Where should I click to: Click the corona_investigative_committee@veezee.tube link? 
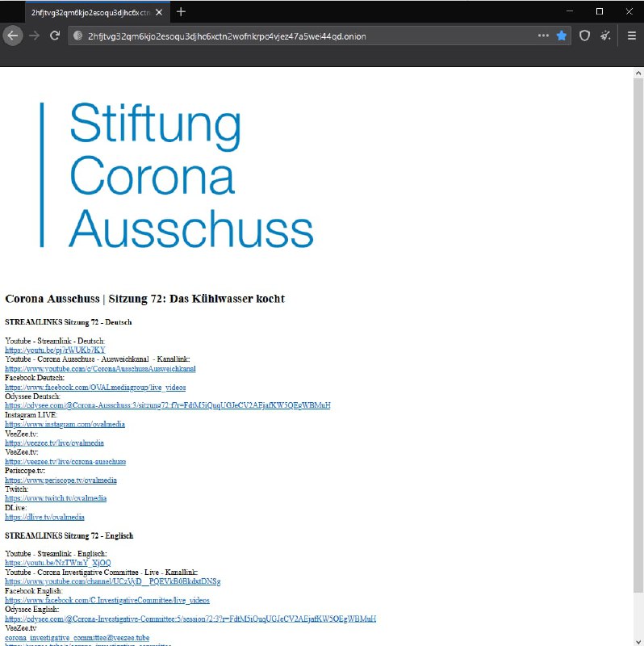(77, 638)
